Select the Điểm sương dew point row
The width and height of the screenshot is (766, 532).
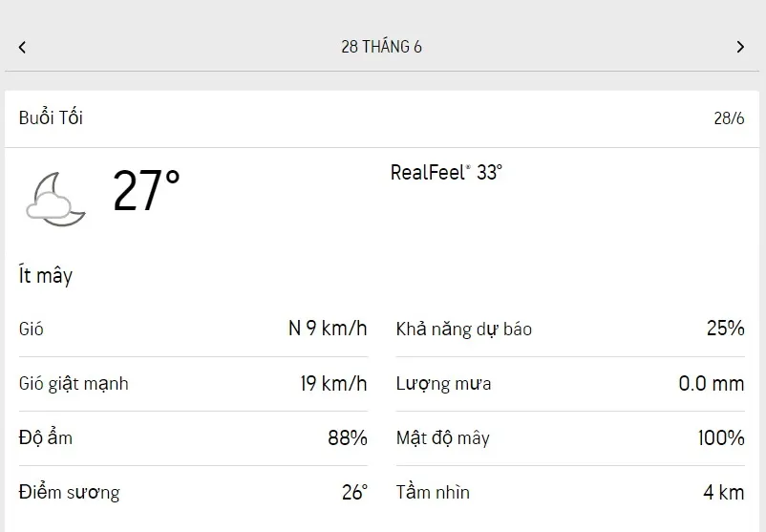192,493
